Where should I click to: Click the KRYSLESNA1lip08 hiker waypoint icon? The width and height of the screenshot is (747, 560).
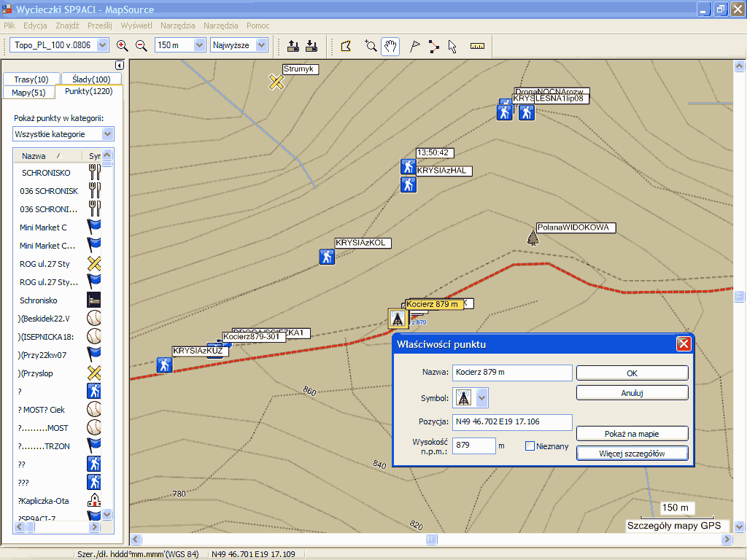[526, 112]
